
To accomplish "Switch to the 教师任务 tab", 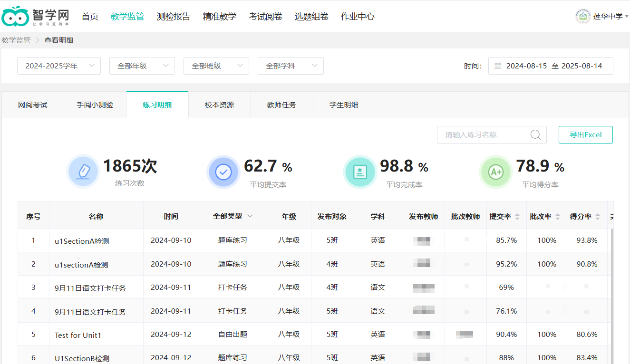I will click(281, 105).
